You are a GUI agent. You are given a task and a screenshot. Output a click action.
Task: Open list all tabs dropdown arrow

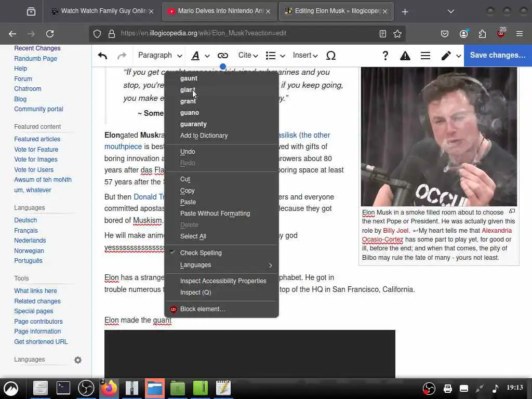pos(450,11)
